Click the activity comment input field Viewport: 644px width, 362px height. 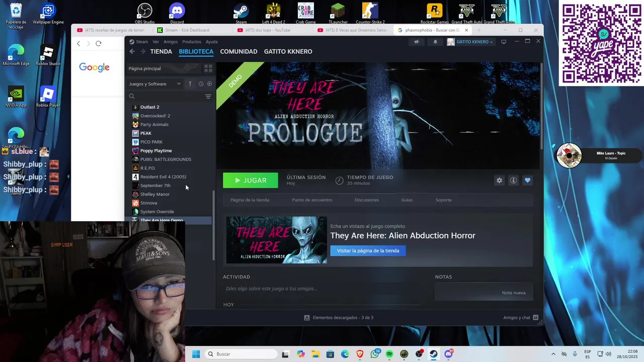coord(322,289)
